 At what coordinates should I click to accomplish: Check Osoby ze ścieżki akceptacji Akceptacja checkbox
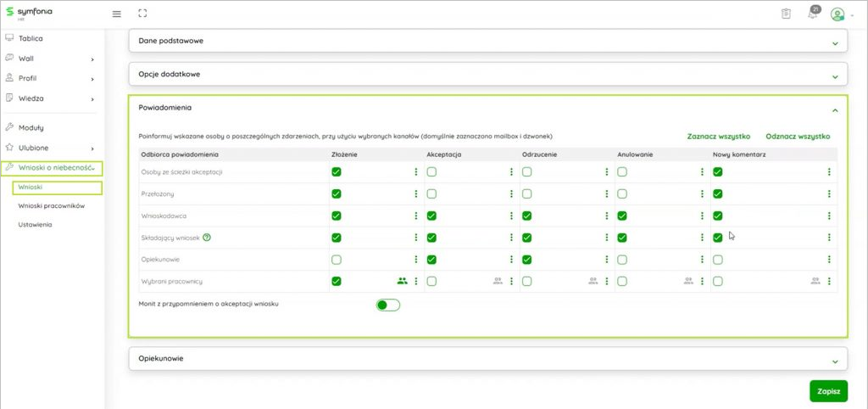[x=431, y=171]
